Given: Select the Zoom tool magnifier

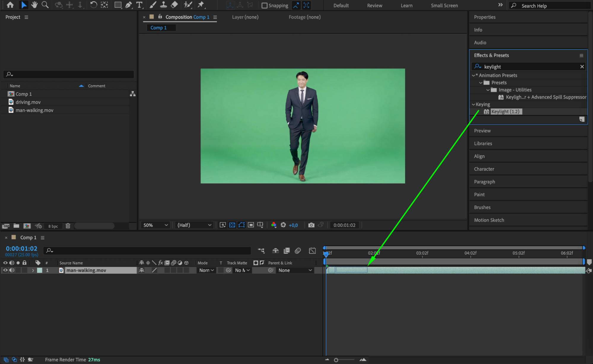Looking at the screenshot, I should coord(45,5).
